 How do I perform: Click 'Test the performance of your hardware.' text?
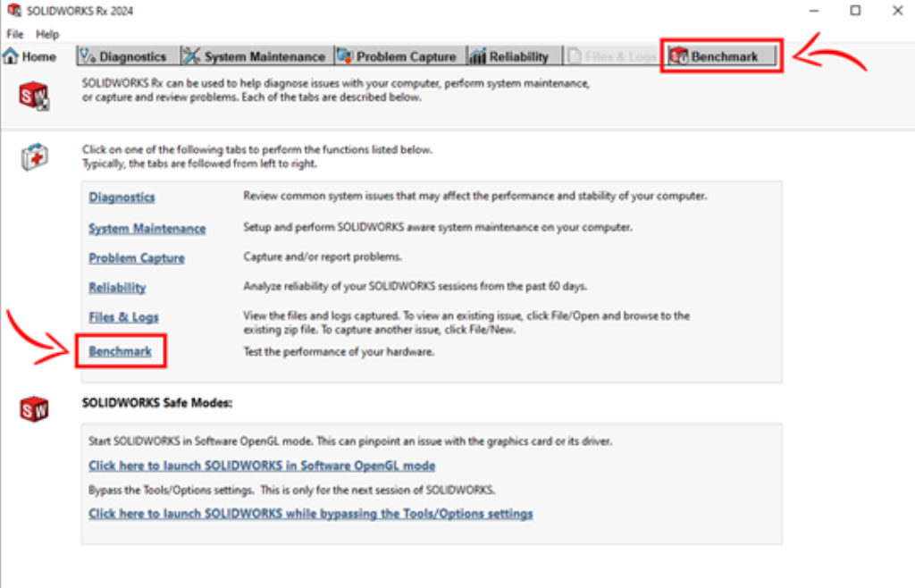pos(339,352)
